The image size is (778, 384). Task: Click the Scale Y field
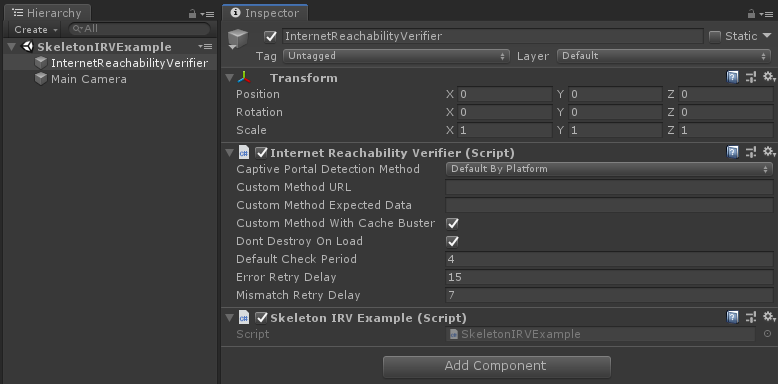point(615,130)
